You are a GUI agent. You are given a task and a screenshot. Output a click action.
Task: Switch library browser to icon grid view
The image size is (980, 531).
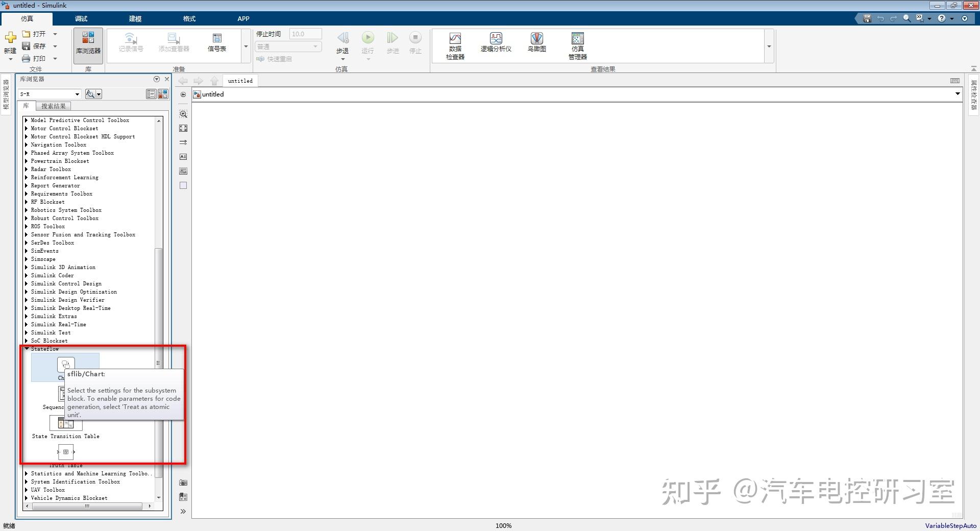pyautogui.click(x=163, y=94)
